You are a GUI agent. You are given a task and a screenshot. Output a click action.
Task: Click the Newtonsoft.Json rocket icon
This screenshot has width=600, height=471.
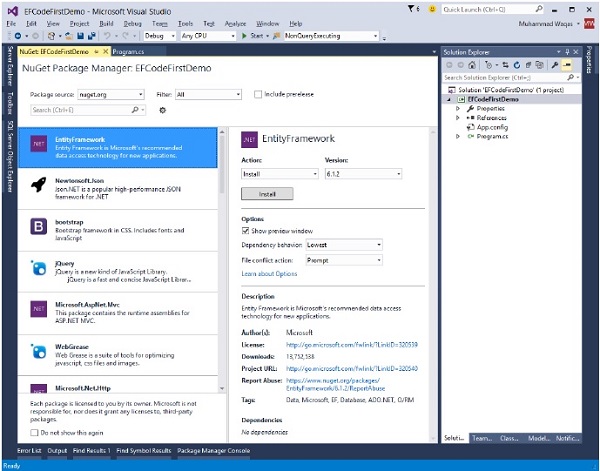point(39,185)
